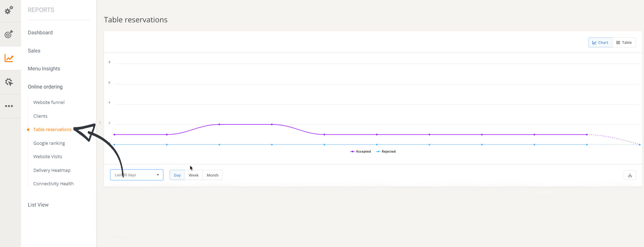Select the reports chart sidebar icon
Screen dimensions: 644x247
(9, 58)
